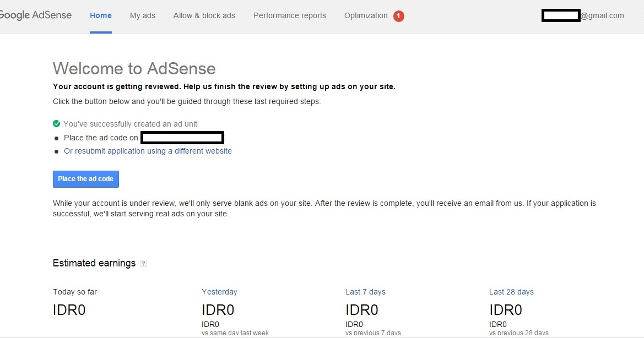The image size is (644, 338).
Task: Click the bullet next to Place the ad code step
Action: pos(56,138)
